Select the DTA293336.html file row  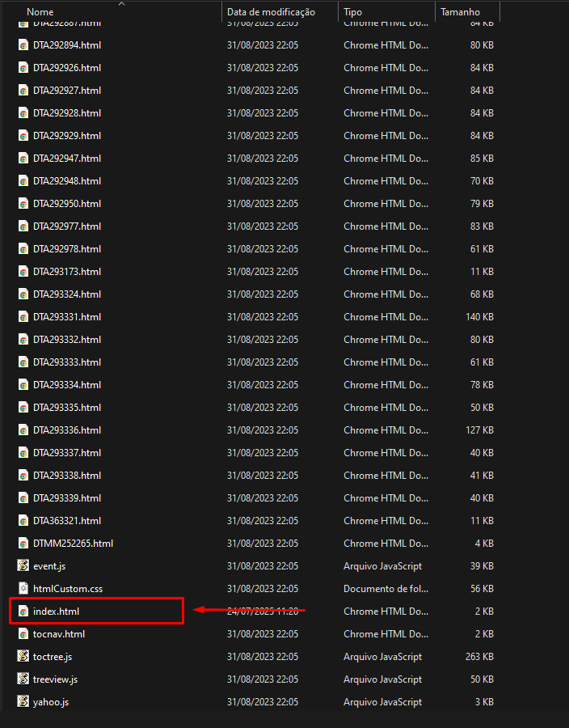click(x=67, y=430)
